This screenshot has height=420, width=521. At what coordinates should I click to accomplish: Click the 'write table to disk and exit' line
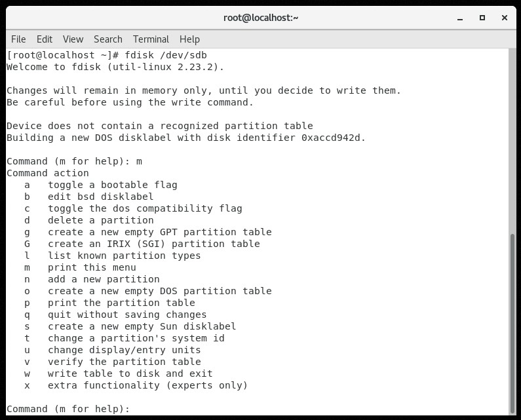130,373
